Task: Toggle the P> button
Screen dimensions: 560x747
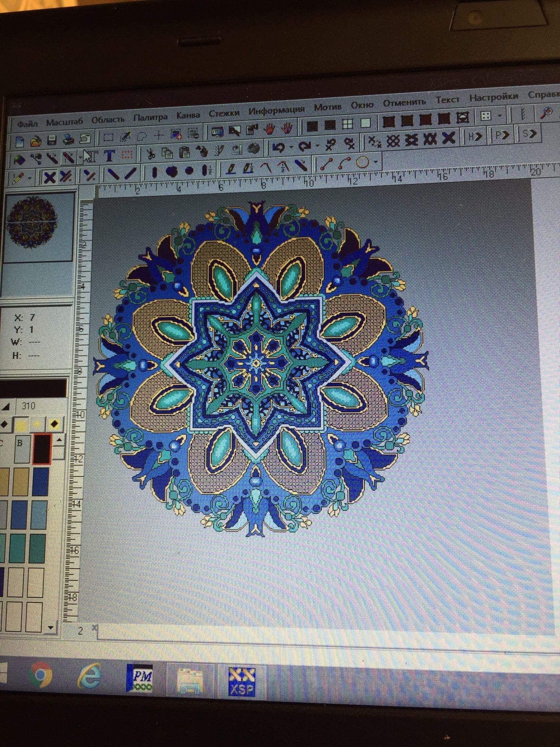Action: (502, 135)
